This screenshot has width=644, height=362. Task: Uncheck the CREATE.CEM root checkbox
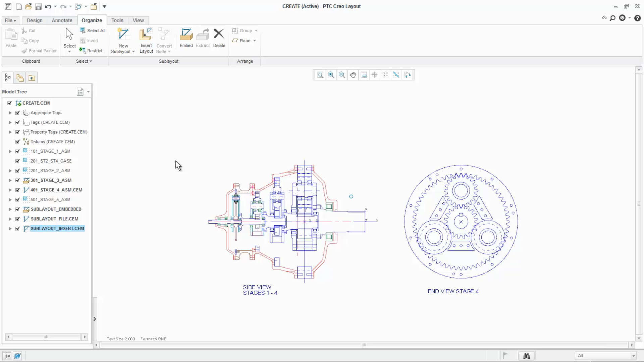(x=9, y=103)
